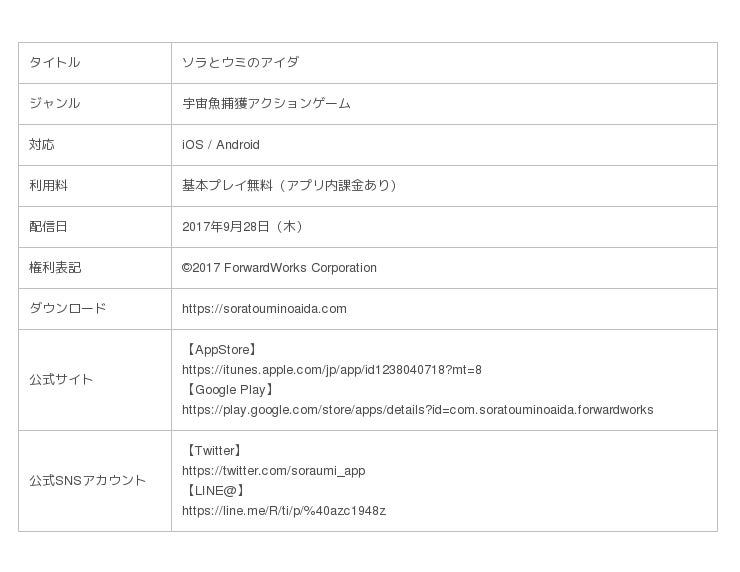Image resolution: width=740 pixels, height=572 pixels.
Task: Click the ジャンル row label
Action: [54, 103]
